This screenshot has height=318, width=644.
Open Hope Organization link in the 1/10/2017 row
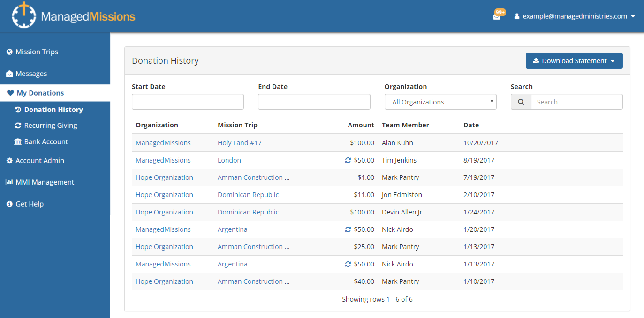pos(164,281)
